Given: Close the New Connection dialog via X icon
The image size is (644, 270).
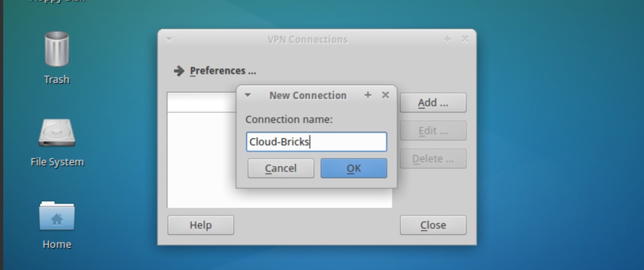Looking at the screenshot, I should [386, 95].
